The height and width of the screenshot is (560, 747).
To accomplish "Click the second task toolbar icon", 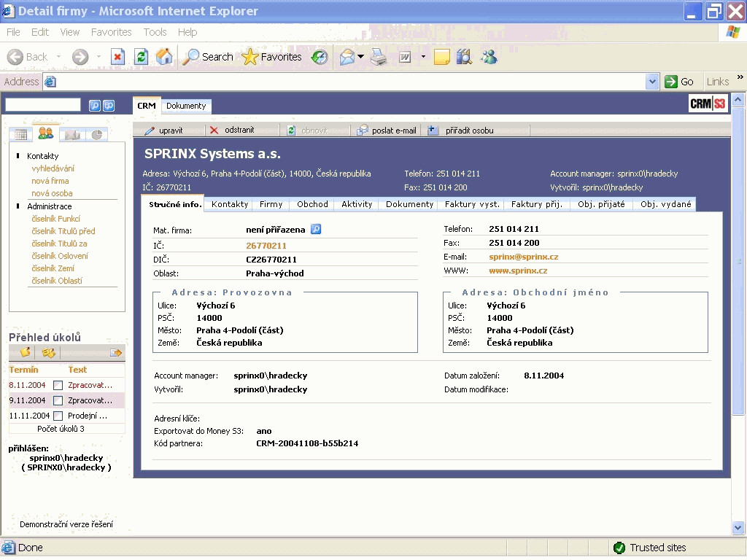I will (x=49, y=352).
